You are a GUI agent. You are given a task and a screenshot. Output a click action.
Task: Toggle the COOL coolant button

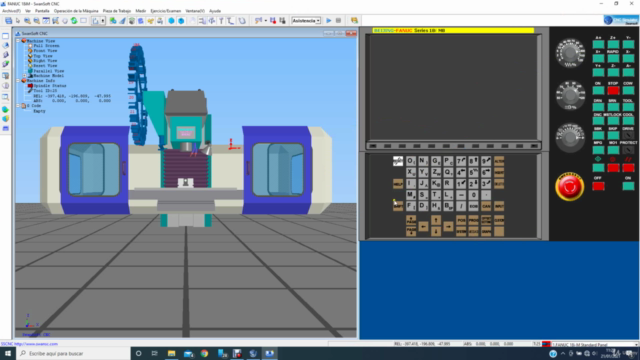tap(628, 121)
